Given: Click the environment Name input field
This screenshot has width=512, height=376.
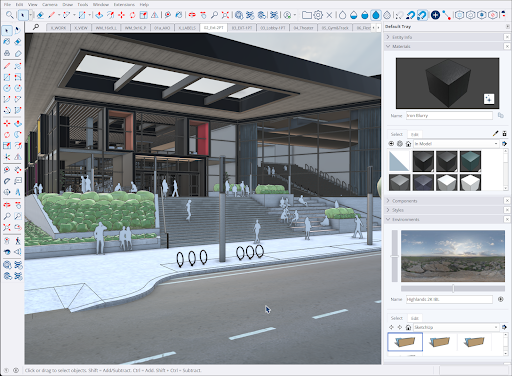Looking at the screenshot, I should pos(449,299).
